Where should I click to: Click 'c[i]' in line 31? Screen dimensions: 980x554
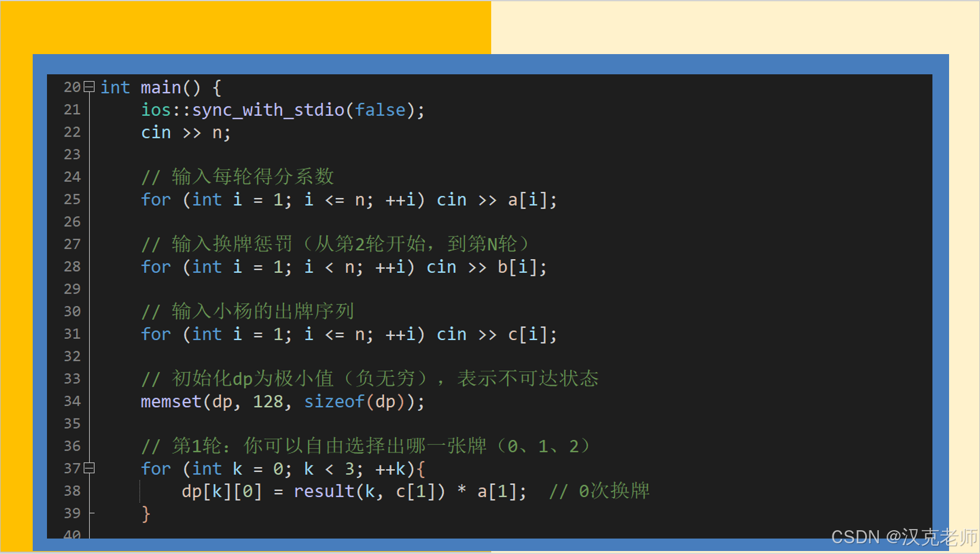[527, 334]
